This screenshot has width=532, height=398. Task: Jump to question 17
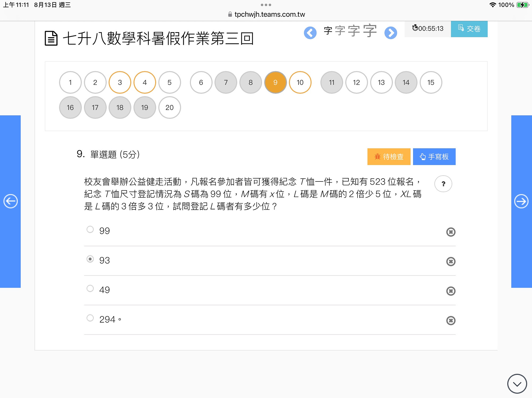[x=95, y=107]
